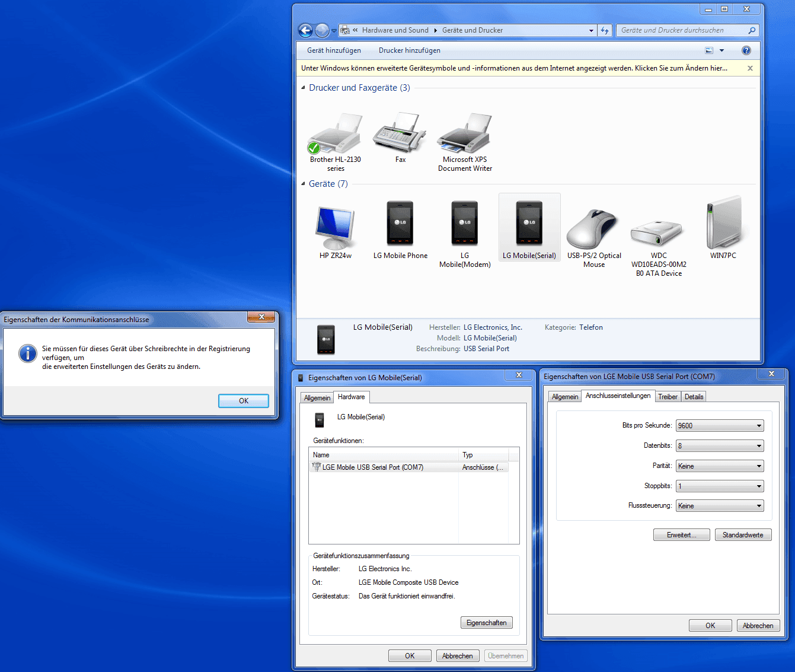The width and height of the screenshot is (795, 672).
Task: Click Abbrechen in COM7 properties window
Action: coord(758,626)
